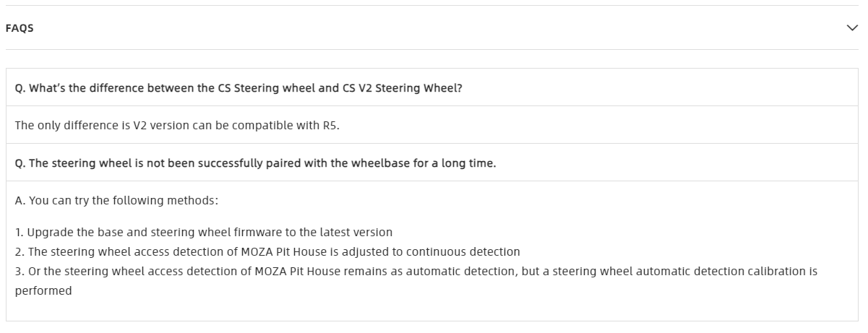868x333 pixels.
Task: Click the word "performed" on the last line
Action: [43, 291]
